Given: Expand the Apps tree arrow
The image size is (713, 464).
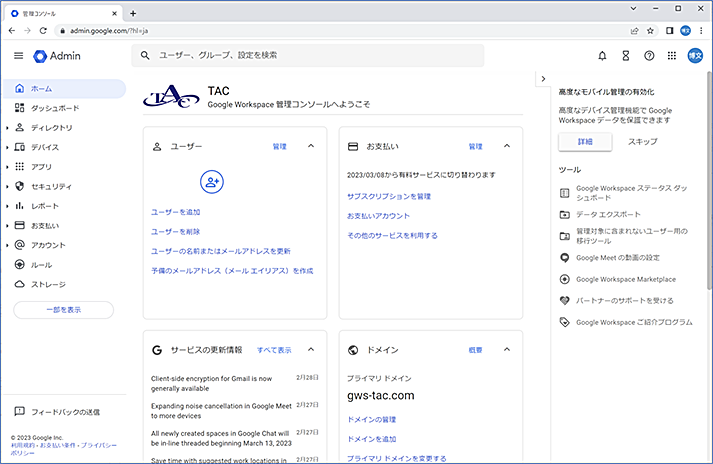Looking at the screenshot, I should click(7, 167).
